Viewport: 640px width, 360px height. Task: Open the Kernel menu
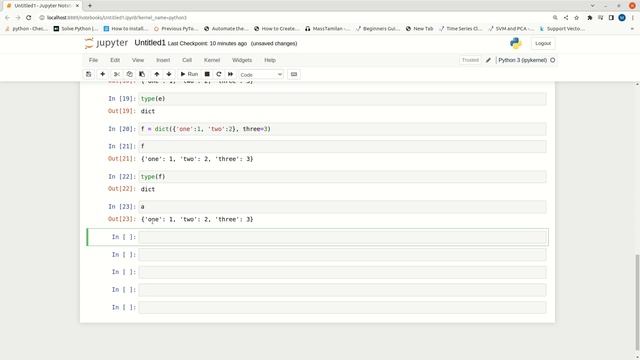pos(212,60)
